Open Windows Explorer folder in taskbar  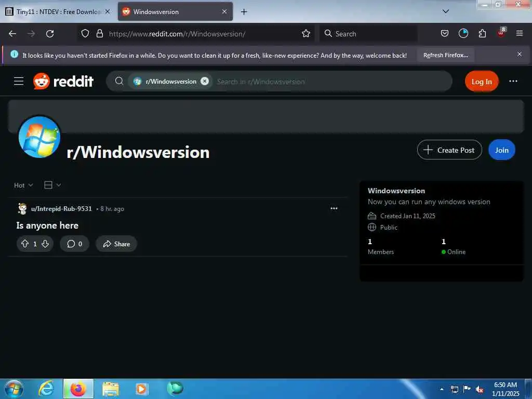111,389
